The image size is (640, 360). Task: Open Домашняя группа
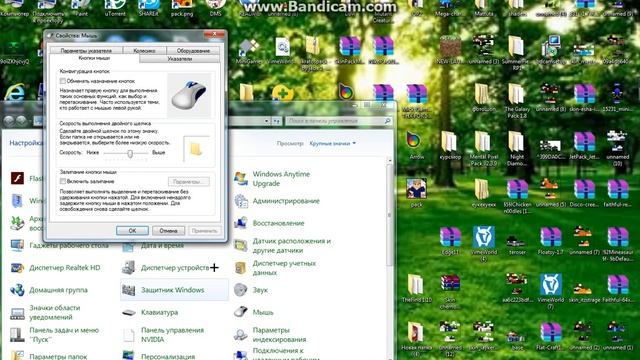(x=49, y=290)
